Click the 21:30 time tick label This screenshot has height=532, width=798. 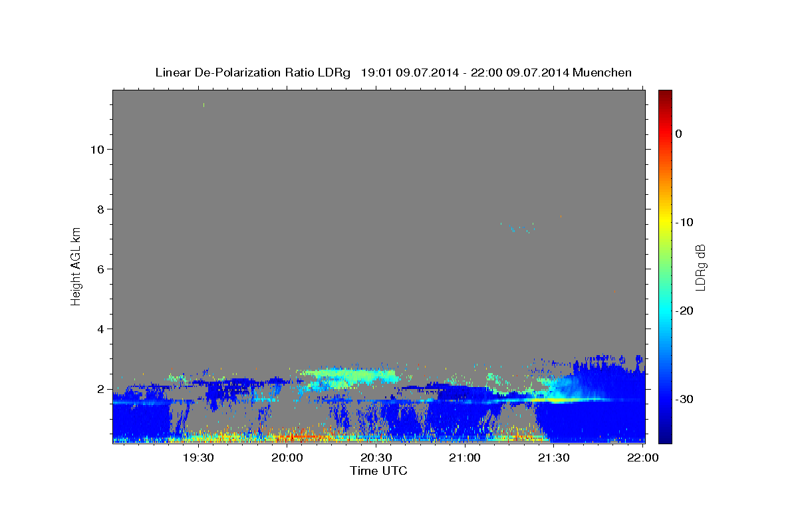click(553, 458)
